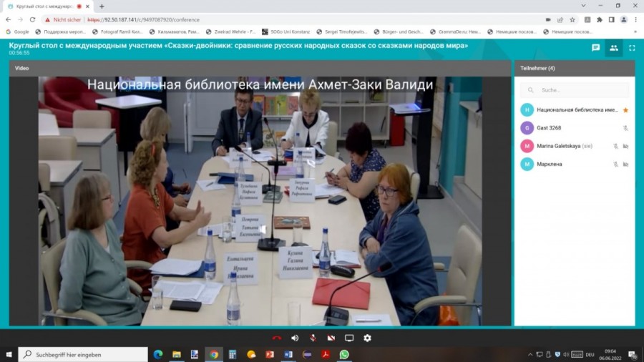Toggle the camera on/off button
The height and width of the screenshot is (362, 644).
tap(331, 338)
